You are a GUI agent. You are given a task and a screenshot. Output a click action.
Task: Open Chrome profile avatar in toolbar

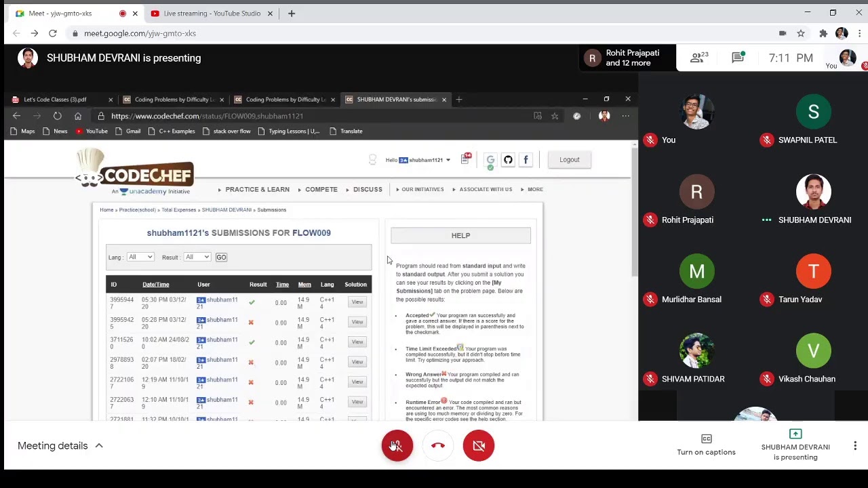pos(842,33)
